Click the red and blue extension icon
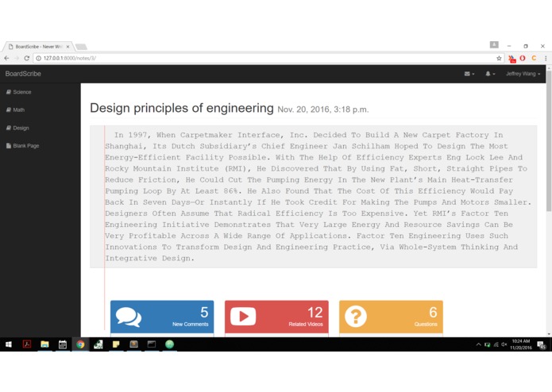This screenshot has width=552, height=392. tap(511, 59)
